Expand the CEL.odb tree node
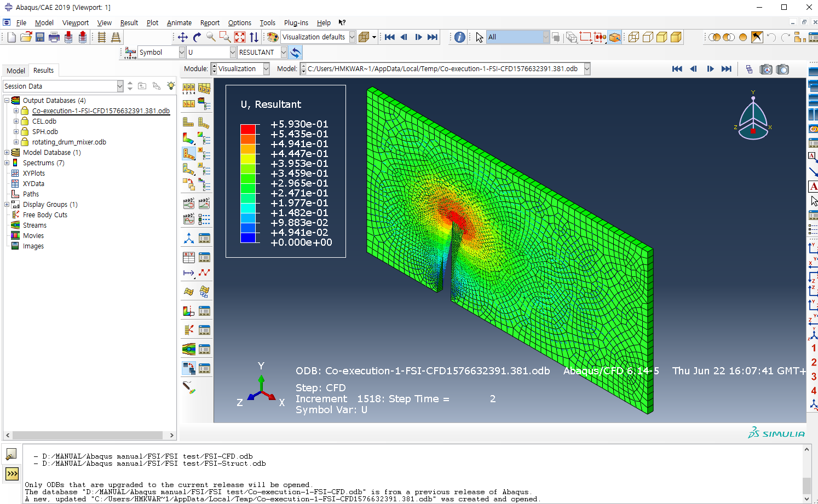818x504 pixels. point(16,121)
